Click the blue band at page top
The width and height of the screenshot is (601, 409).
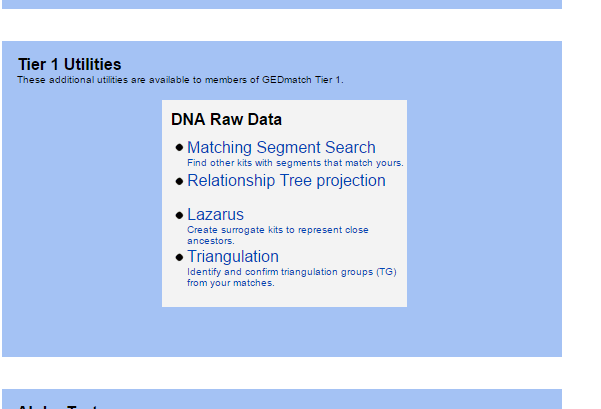282,4
